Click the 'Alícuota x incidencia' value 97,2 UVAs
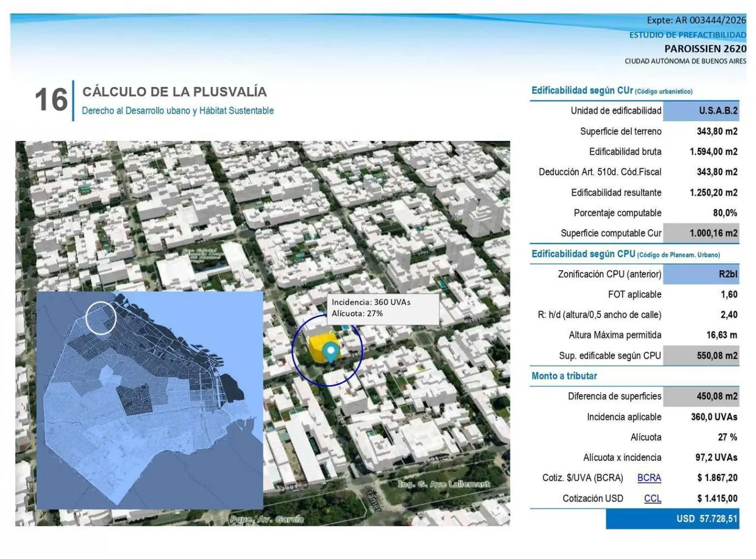This screenshot has height=559, width=756. click(717, 458)
